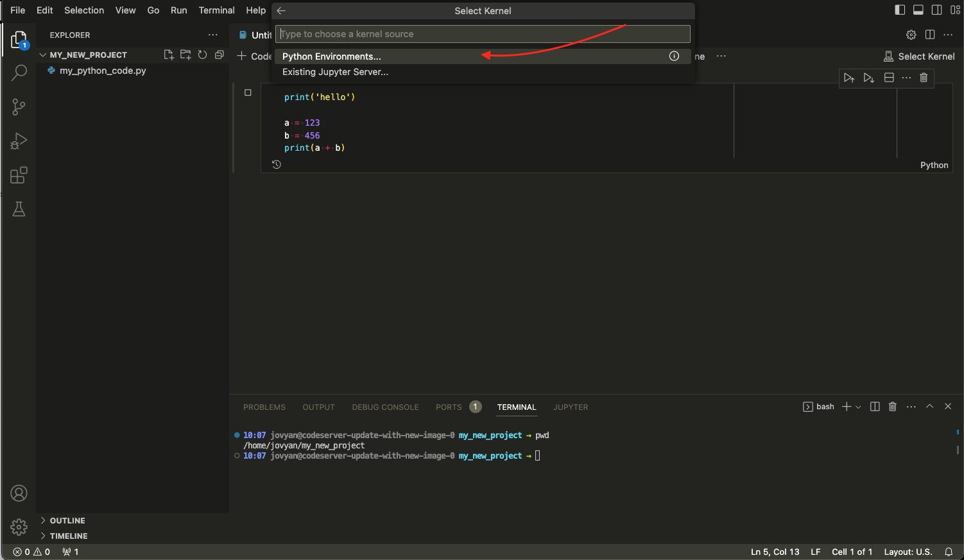Switch to the JUPYTER tab
Image resolution: width=964 pixels, height=560 pixels.
pyautogui.click(x=571, y=407)
